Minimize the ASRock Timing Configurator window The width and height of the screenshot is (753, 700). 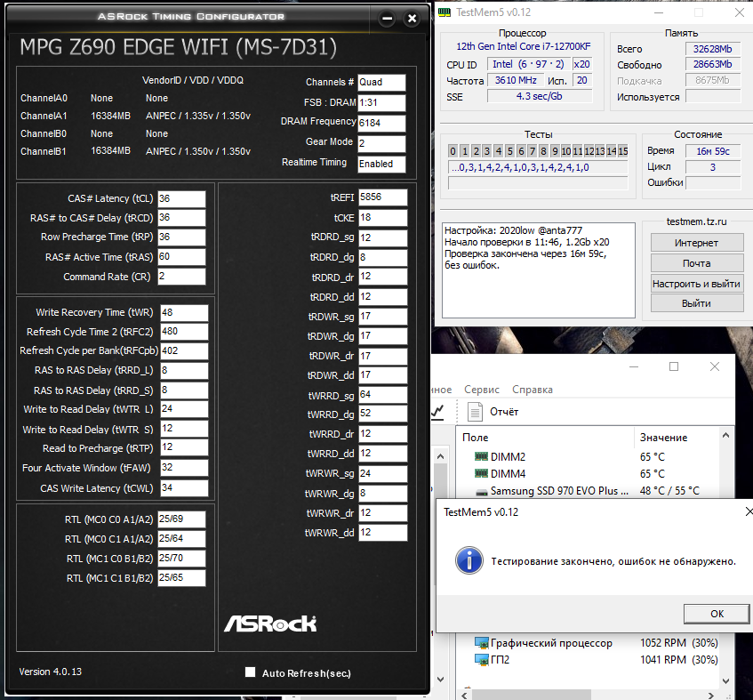point(387,19)
